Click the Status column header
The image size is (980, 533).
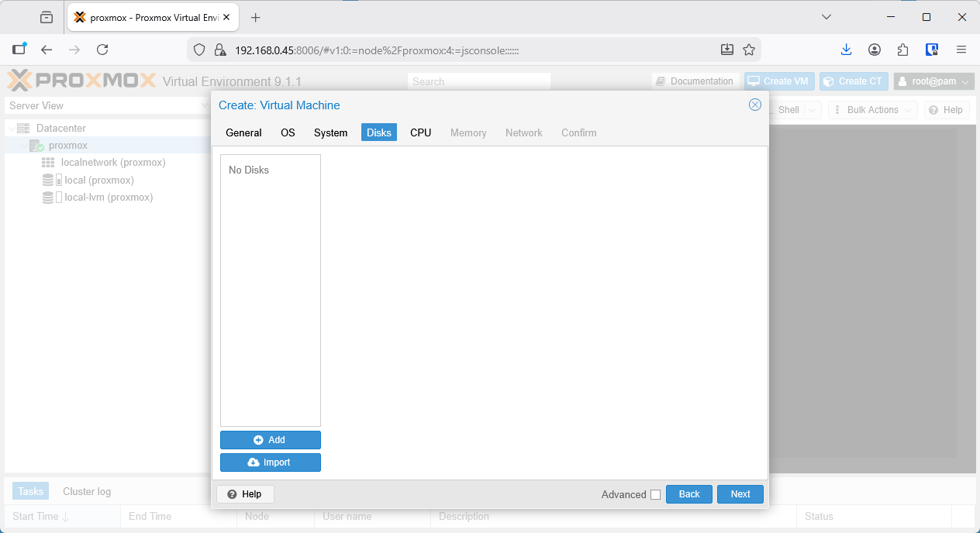click(x=874, y=516)
